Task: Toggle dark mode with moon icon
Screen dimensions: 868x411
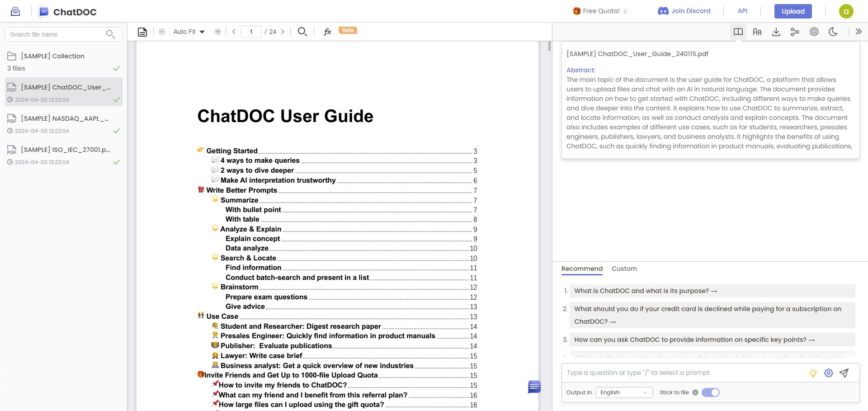Action: click(x=833, y=32)
